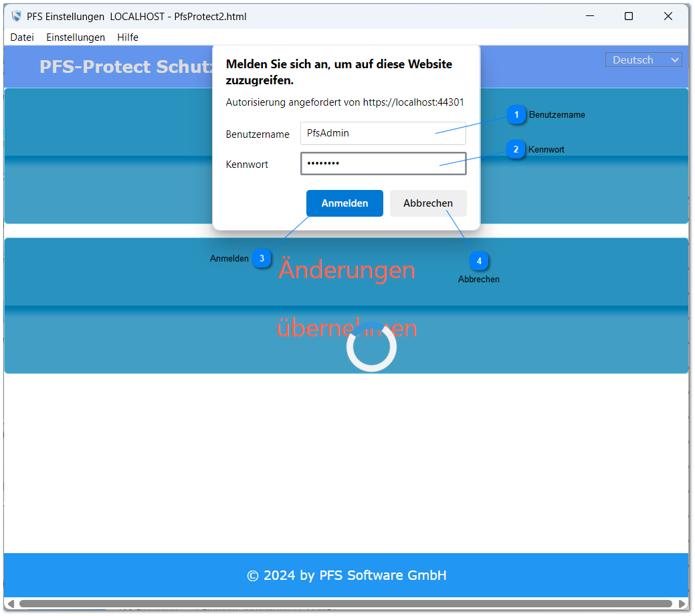Click the left arrow of horizontal scrollbar
The height and width of the screenshot is (616, 695).
tap(11, 604)
